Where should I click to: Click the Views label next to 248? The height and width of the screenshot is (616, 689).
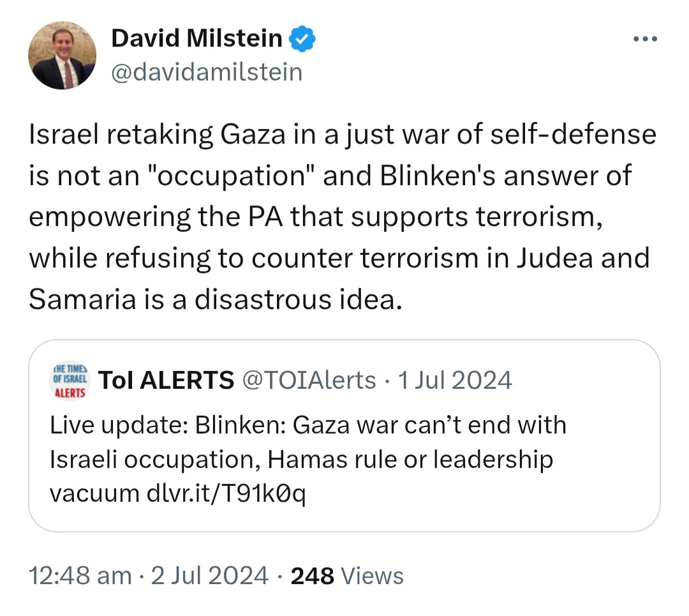tap(372, 576)
